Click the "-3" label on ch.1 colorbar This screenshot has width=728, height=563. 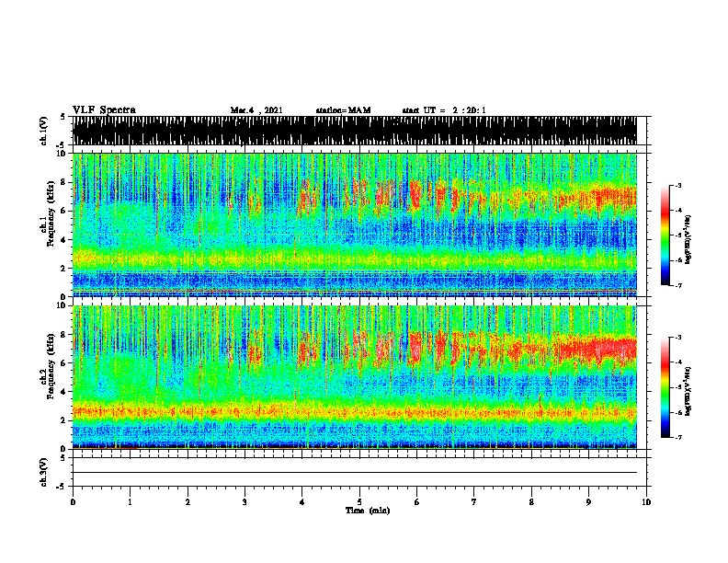coord(678,186)
